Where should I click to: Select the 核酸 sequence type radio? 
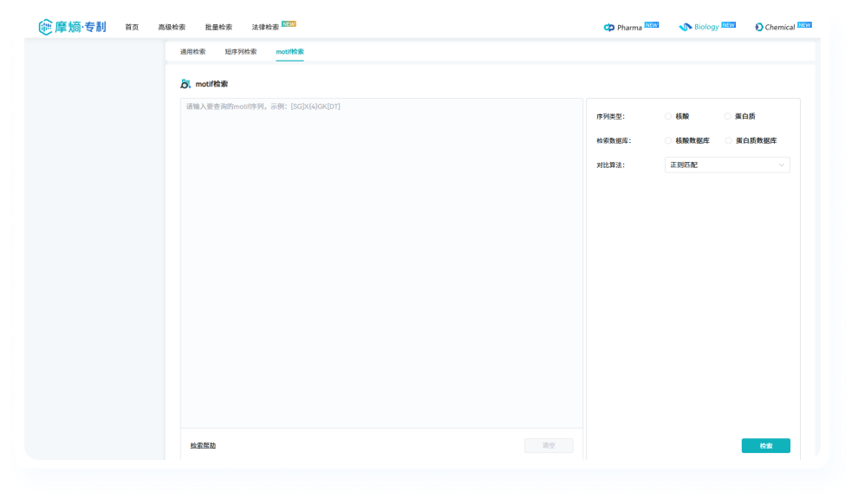point(667,116)
